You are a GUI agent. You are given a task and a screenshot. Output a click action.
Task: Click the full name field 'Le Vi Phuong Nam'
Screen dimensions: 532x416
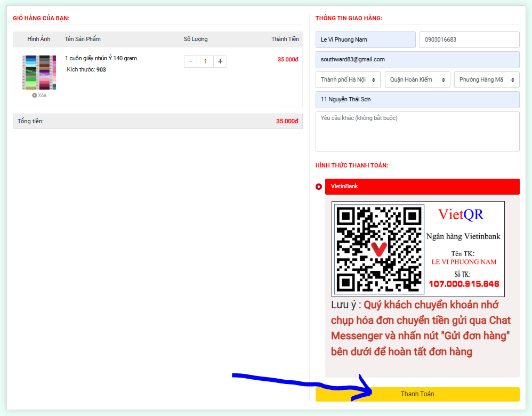(x=365, y=39)
